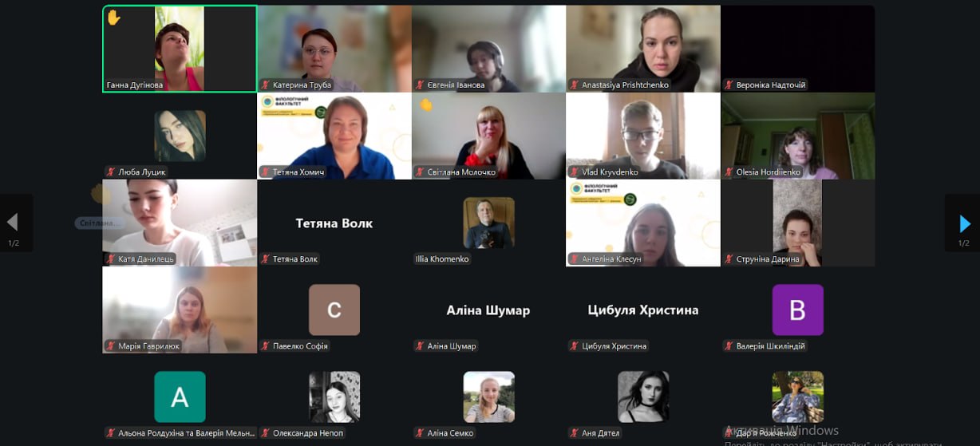
Task: Select Павелко Софія avatar with letter C
Action: click(x=334, y=310)
